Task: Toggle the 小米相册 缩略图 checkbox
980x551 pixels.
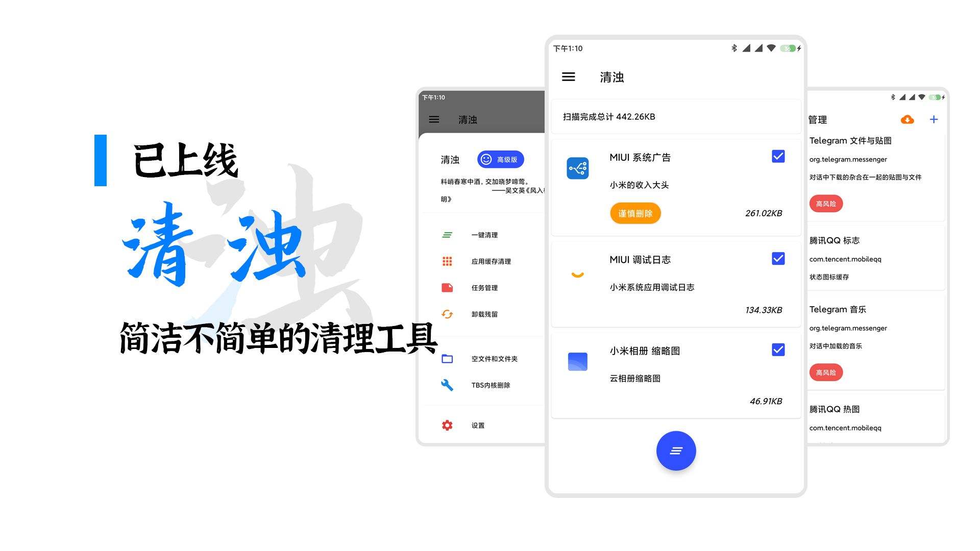Action: (777, 350)
